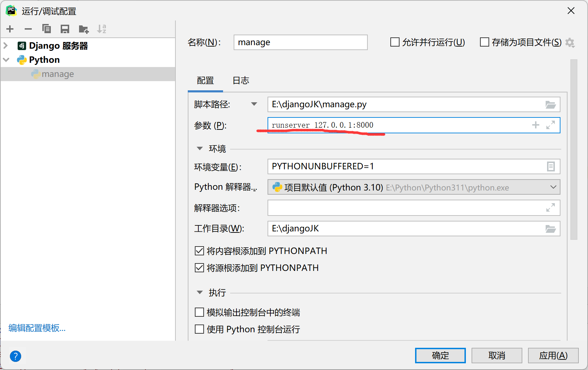Add a new run configuration
Image resolution: width=588 pixels, height=370 pixels.
click(x=10, y=29)
